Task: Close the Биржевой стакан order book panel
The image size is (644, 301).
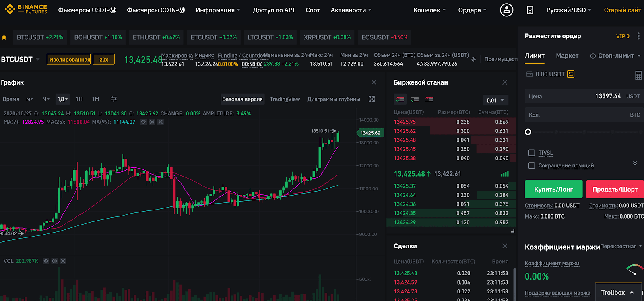Action: click(505, 82)
